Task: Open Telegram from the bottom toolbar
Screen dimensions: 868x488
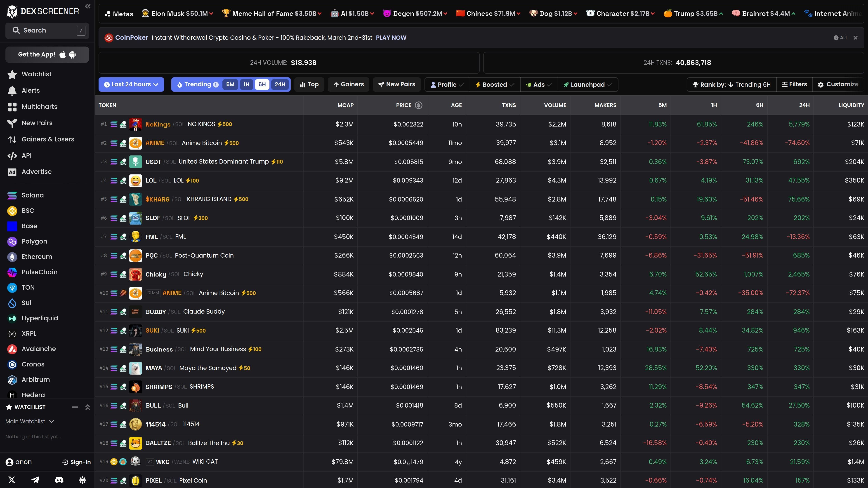Action: click(35, 480)
